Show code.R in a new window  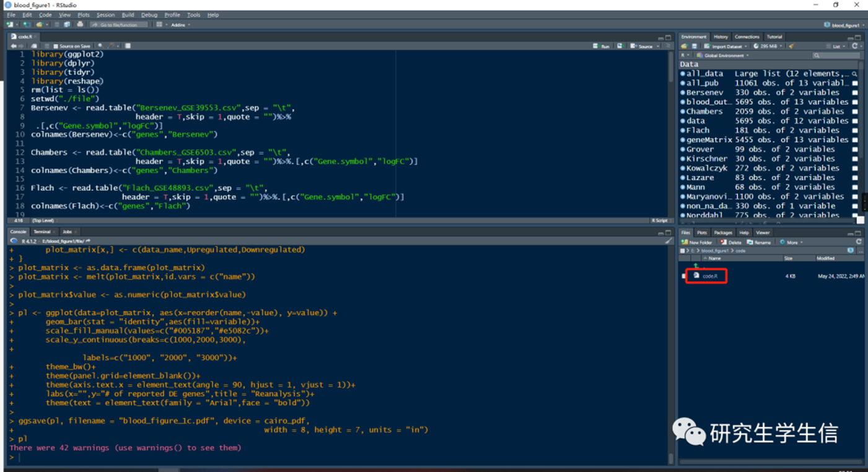pyautogui.click(x=34, y=46)
